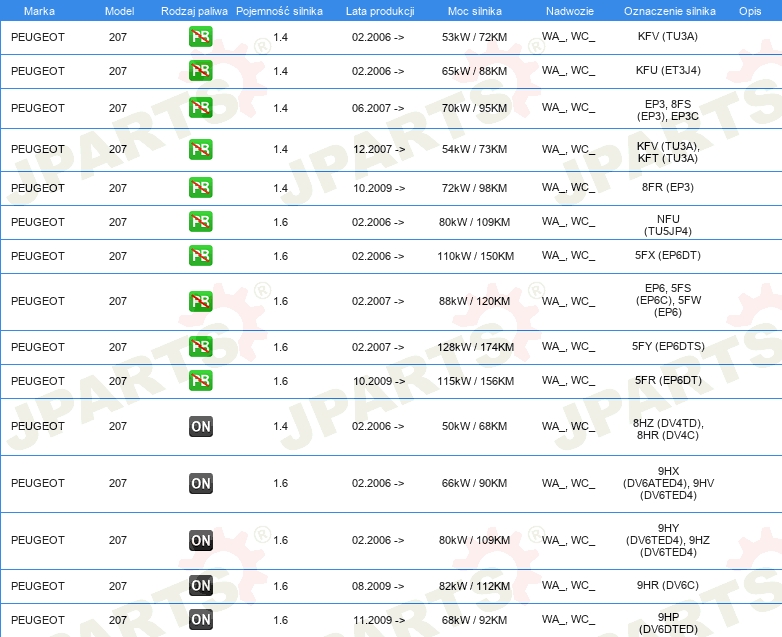Screen dimensions: 782x637
Task: Select engine code KFV (TU3A) in the 02.2006 row
Action: pos(668,36)
